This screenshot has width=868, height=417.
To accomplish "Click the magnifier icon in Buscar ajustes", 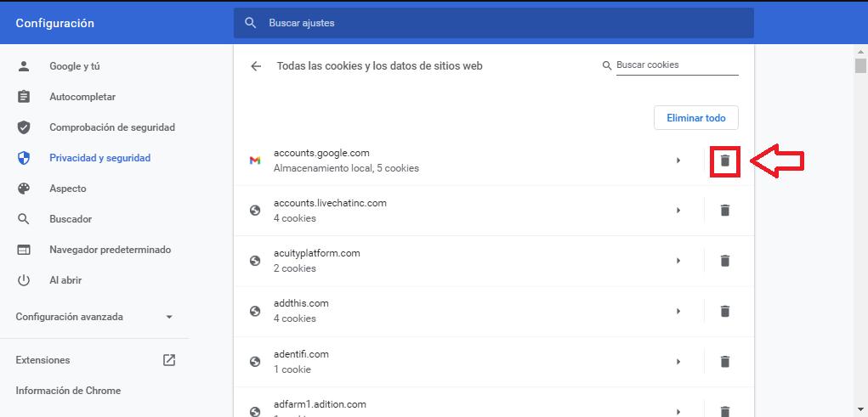I will (x=251, y=23).
